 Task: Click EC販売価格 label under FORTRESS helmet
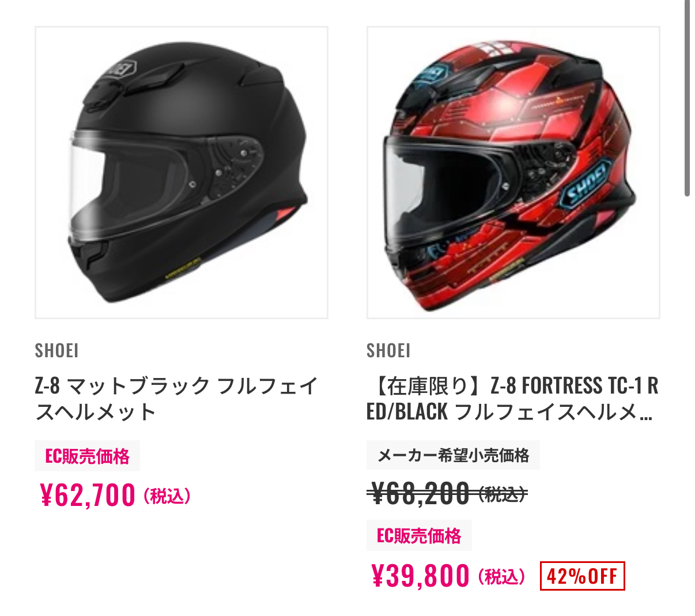pyautogui.click(x=419, y=535)
